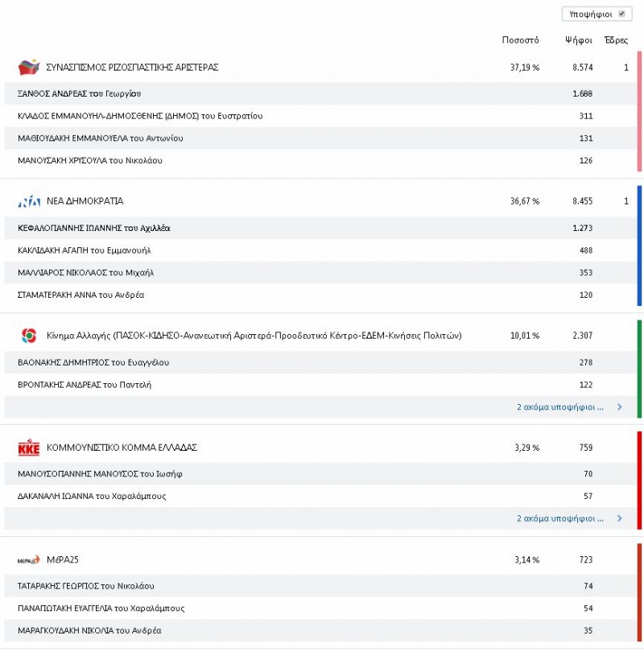The width and height of the screenshot is (644, 652).
Task: Click the Έδρες column header
Action: [x=616, y=40]
